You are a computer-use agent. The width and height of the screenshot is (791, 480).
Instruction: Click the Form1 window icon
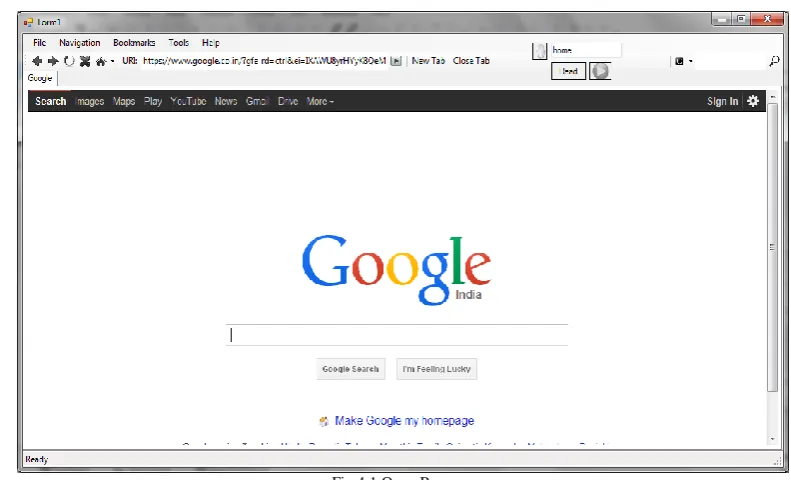point(28,22)
